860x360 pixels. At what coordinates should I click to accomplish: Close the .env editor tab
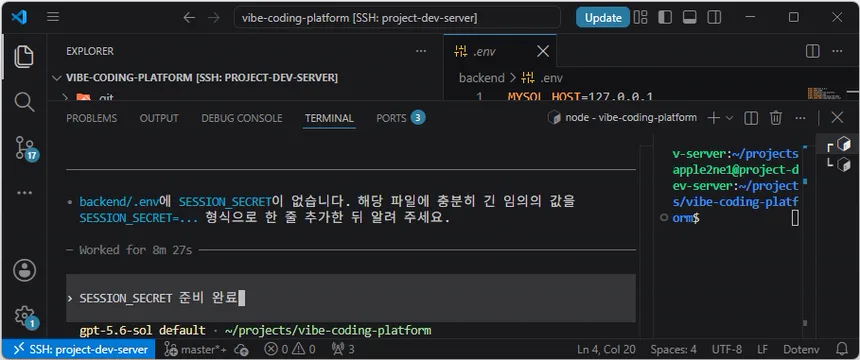542,52
